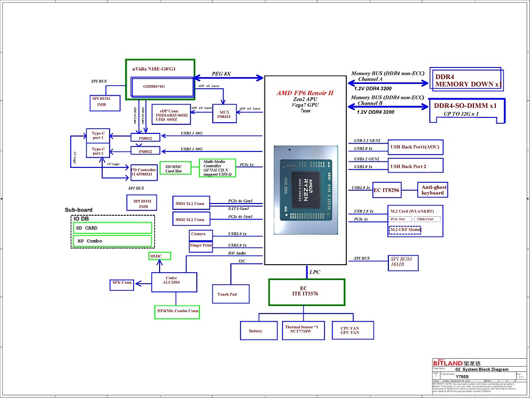The image size is (532, 398).
Task: Click the Battery box
Action: tap(259, 330)
